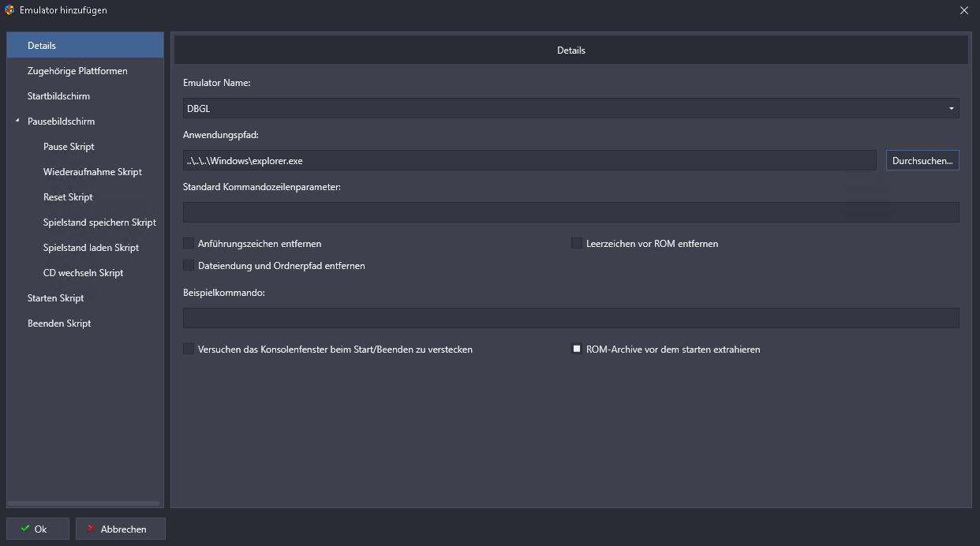The height and width of the screenshot is (546, 980).
Task: Collapse the Pausebildschirm tree node
Action: click(17, 122)
